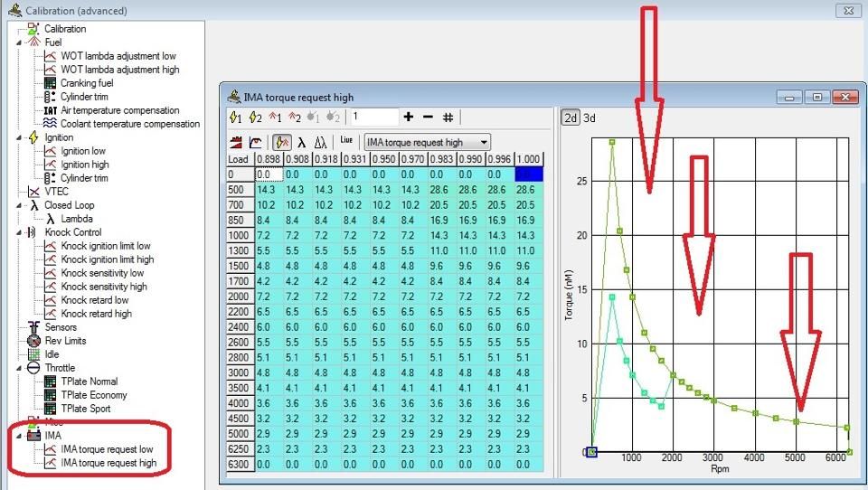Select the 2d graph view button
Screen dimensions: 868x490
tap(571, 118)
